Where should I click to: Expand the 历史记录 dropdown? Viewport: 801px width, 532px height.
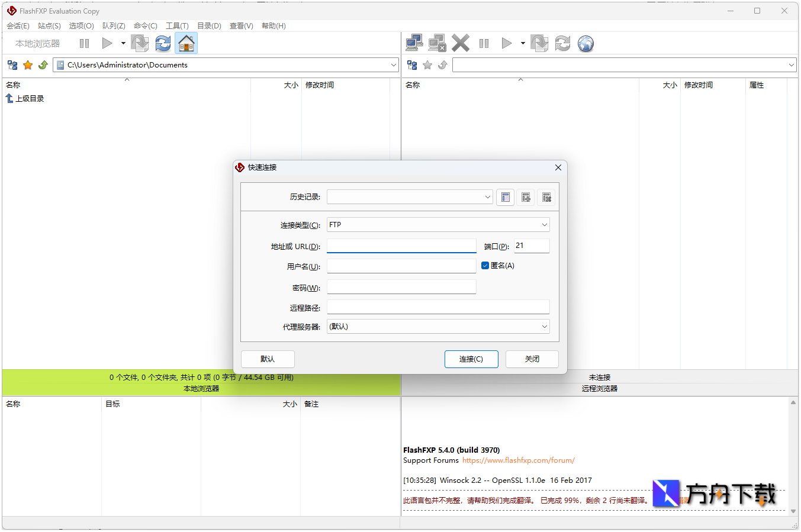(488, 197)
